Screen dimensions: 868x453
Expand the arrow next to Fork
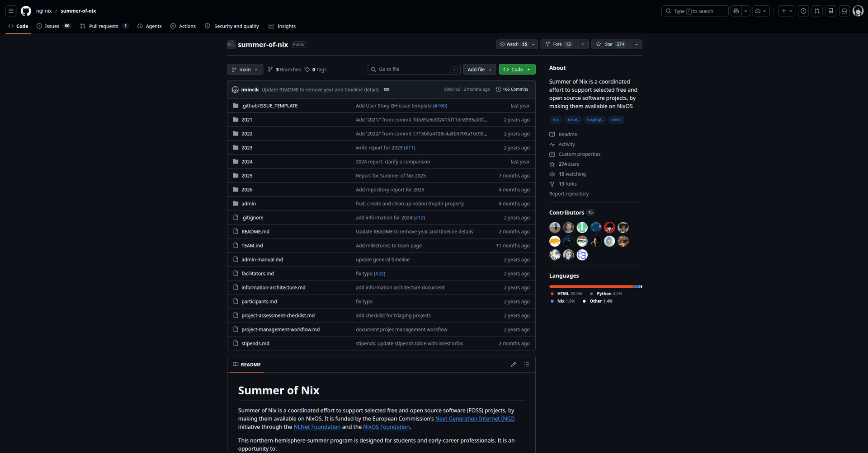click(x=583, y=44)
